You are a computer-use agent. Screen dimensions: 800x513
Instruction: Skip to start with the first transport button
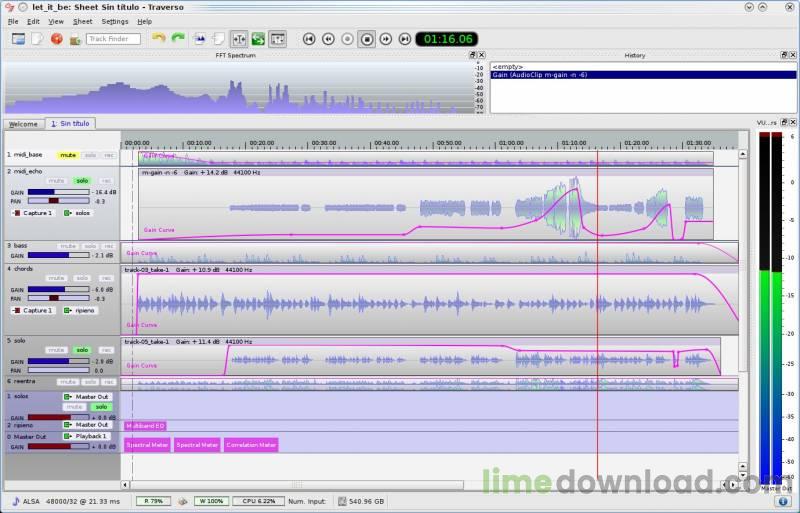[309, 39]
